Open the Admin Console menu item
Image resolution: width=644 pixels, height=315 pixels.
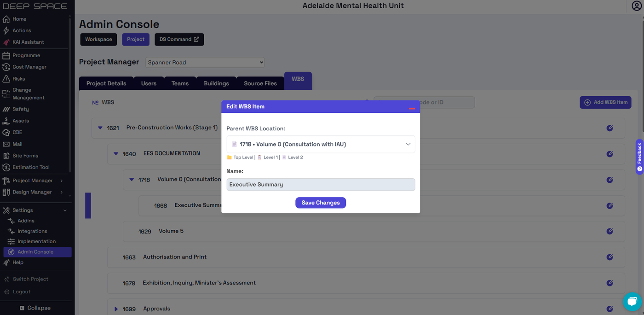(37, 252)
